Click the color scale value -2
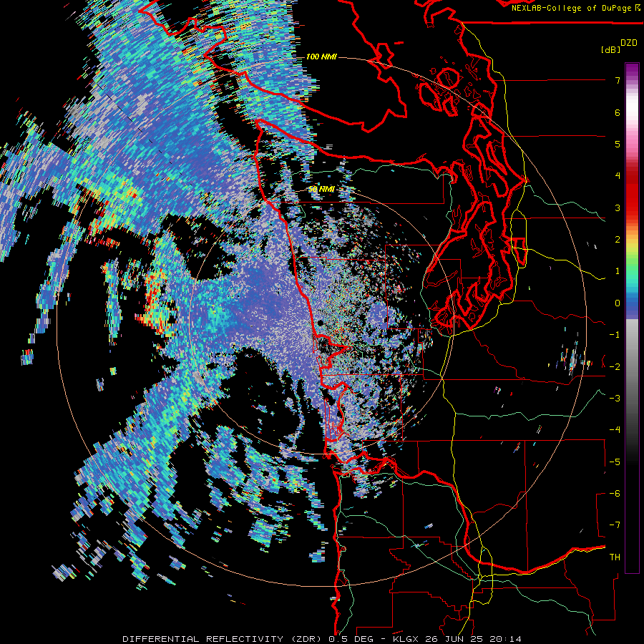 click(615, 366)
